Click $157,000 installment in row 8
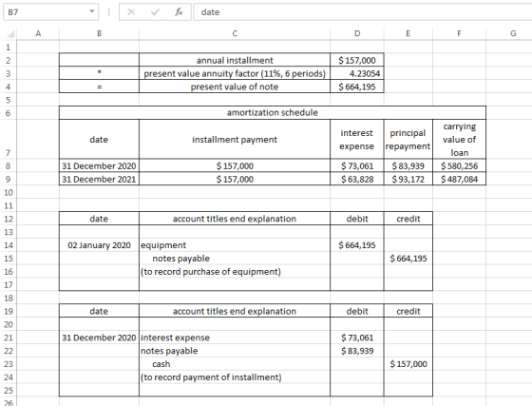Screen dimensions: 532x406 pyautogui.click(x=235, y=165)
